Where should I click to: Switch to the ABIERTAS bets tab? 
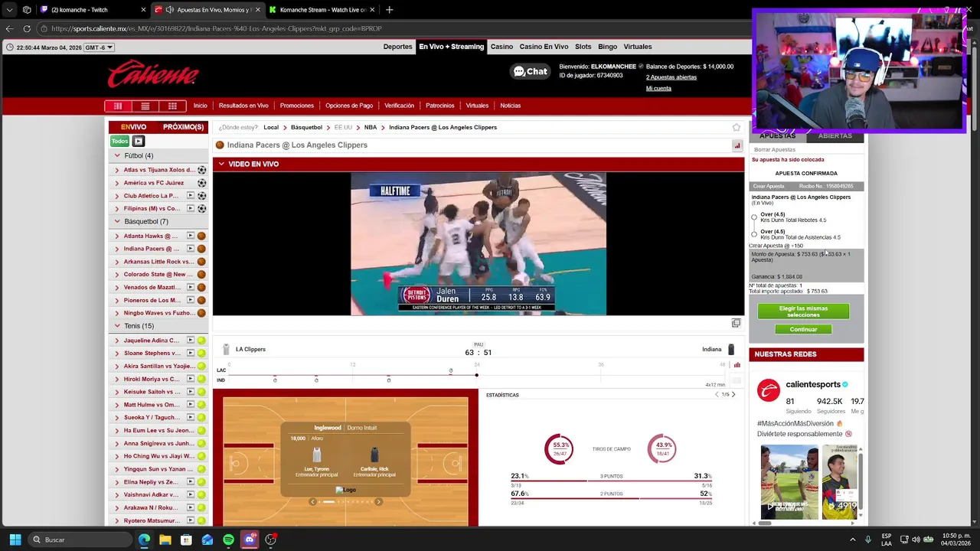click(x=835, y=136)
